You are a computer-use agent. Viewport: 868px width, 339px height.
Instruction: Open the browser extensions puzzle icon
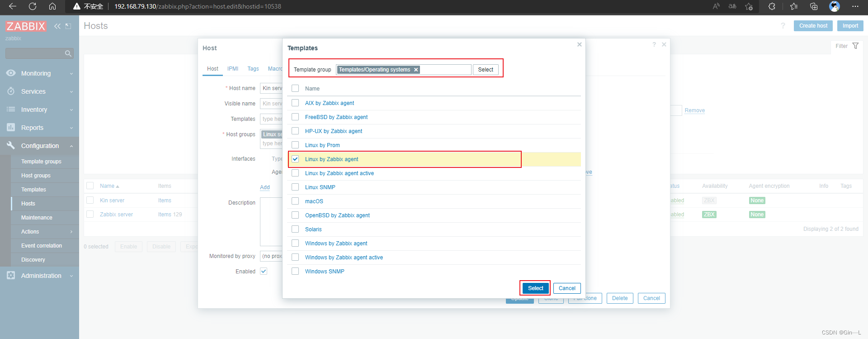[x=772, y=6]
